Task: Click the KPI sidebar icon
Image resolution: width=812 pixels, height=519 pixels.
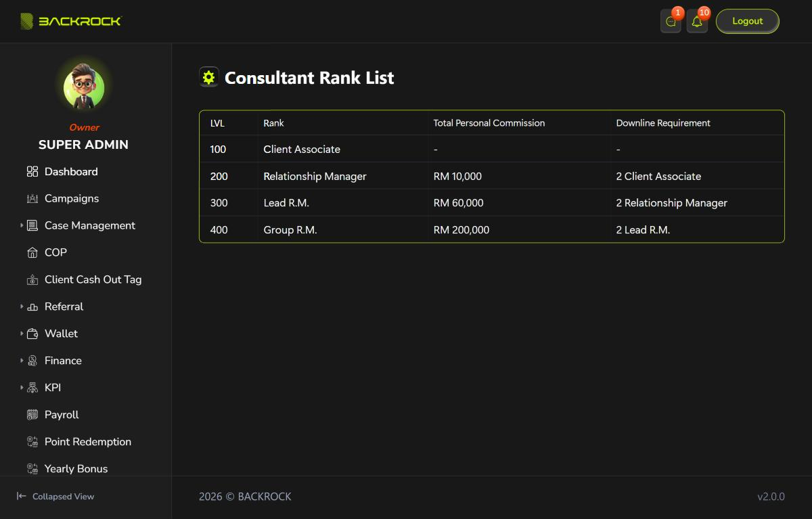Action: pos(32,388)
